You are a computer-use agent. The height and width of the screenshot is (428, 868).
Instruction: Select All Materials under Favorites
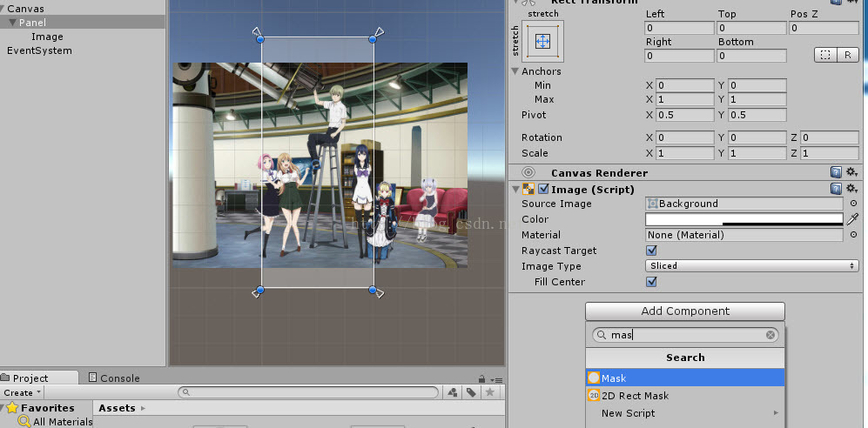tap(63, 422)
